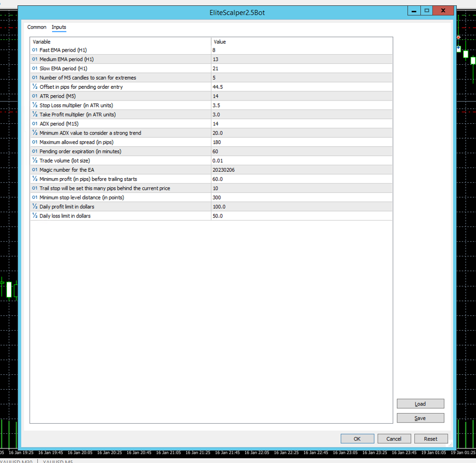Select 'Magic number for the EA' label

67,170
